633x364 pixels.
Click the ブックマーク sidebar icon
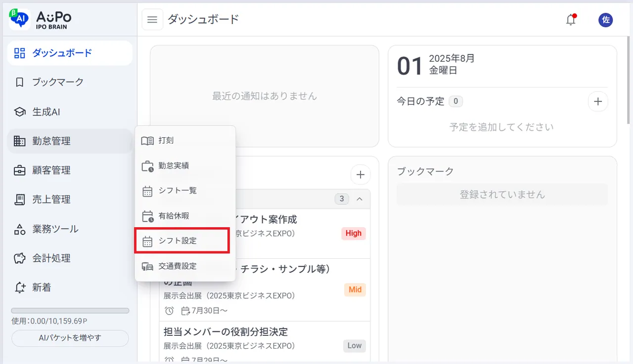(x=19, y=82)
